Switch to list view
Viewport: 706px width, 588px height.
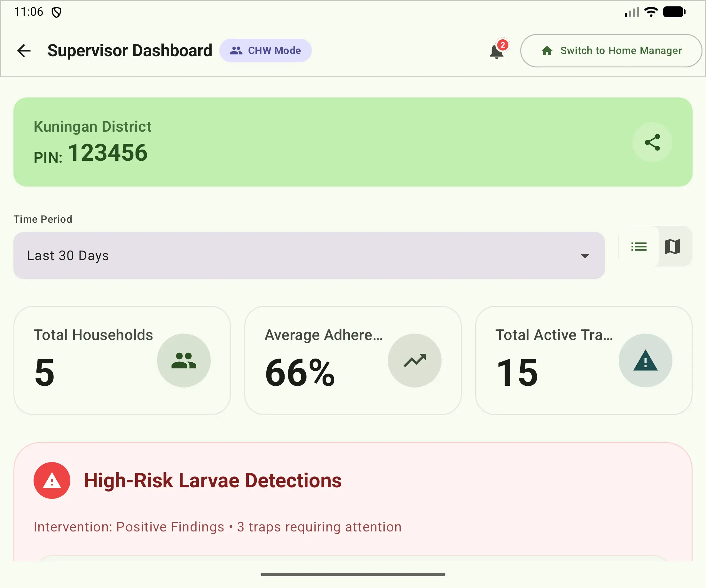639,247
